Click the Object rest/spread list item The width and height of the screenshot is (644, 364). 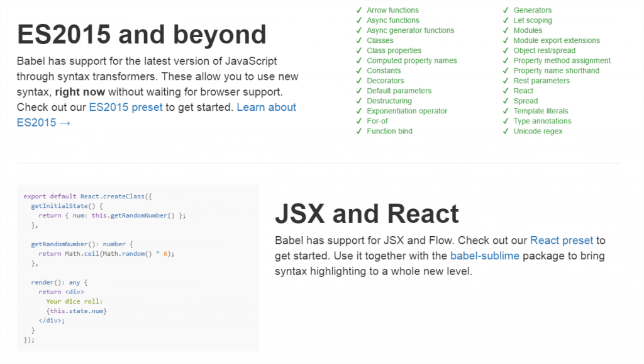tap(544, 50)
